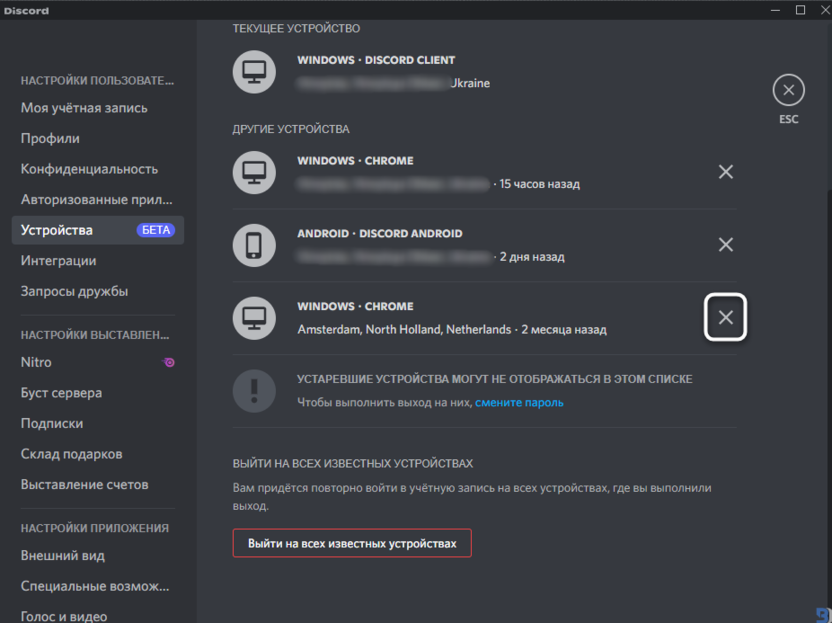Screen dimensions: 832x623
Task: Click the monitor icon of the 15-hours-ago Chrome device
Action: click(254, 172)
